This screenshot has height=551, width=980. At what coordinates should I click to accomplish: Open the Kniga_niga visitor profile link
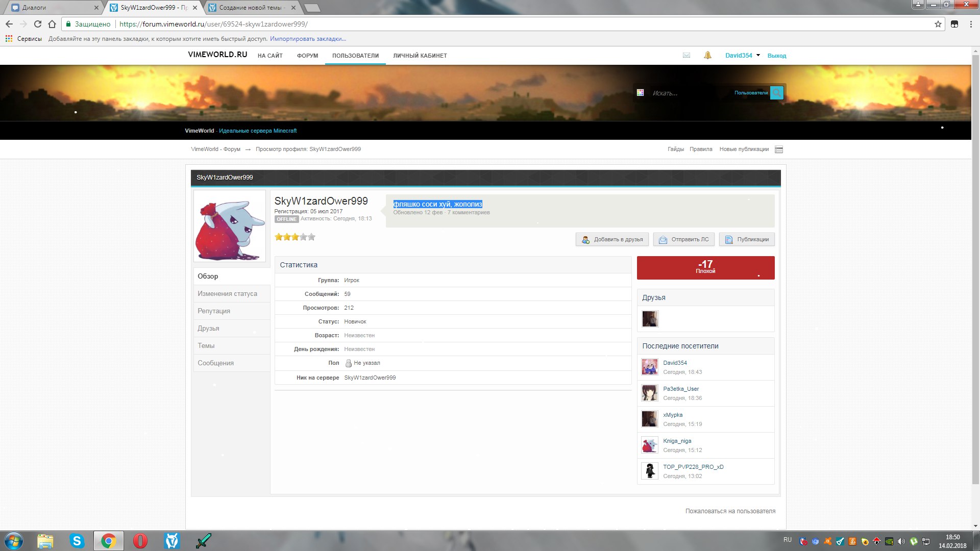click(x=677, y=441)
